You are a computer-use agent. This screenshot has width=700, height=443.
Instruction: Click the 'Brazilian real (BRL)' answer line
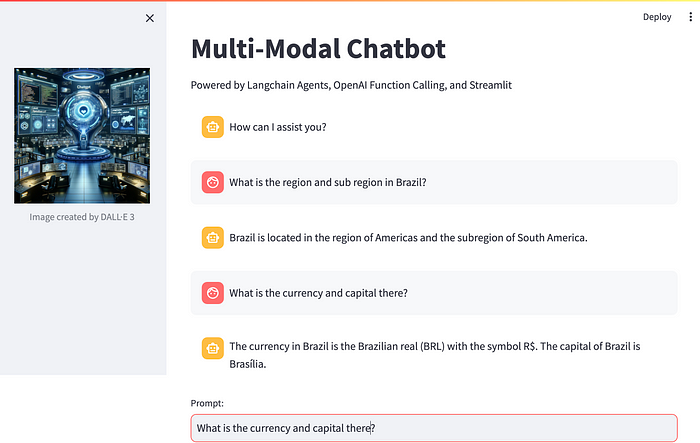[434, 346]
